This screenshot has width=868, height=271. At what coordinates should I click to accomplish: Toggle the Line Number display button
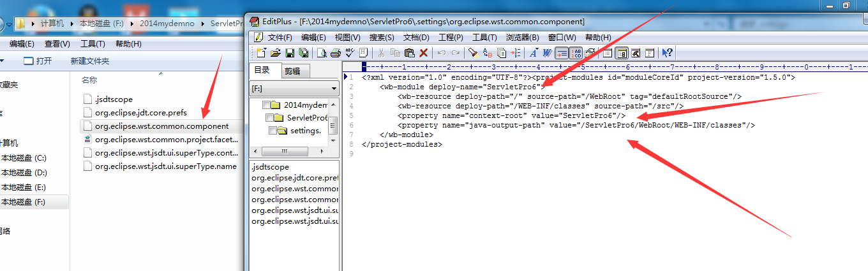click(576, 52)
